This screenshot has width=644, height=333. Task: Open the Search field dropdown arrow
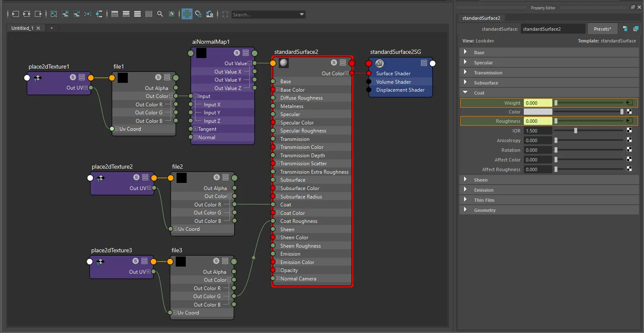(302, 14)
